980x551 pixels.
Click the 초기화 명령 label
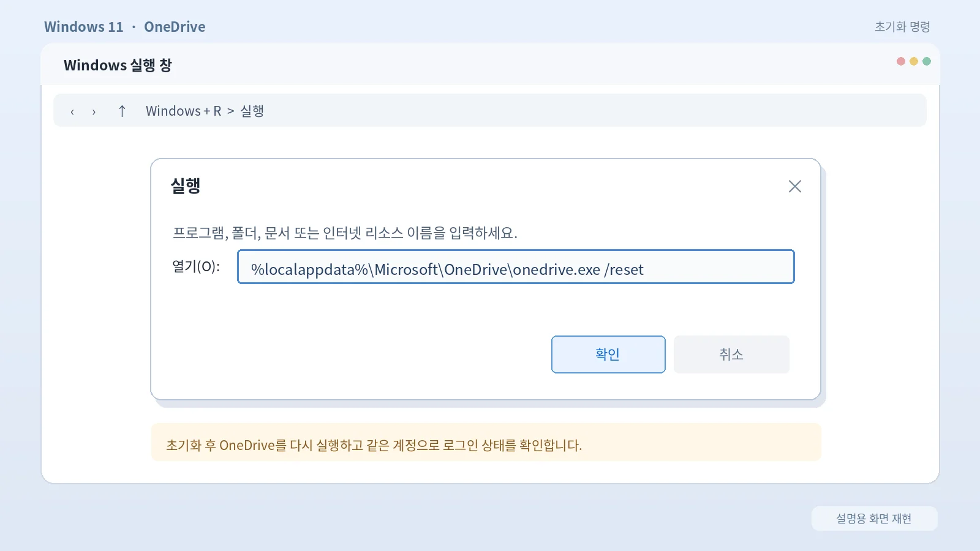tap(902, 27)
